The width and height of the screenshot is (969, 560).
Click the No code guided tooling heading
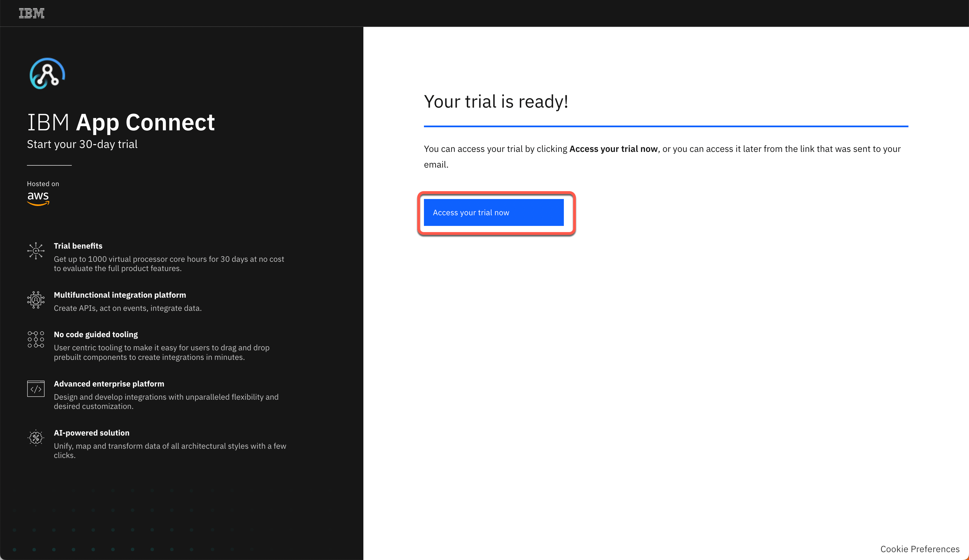96,334
